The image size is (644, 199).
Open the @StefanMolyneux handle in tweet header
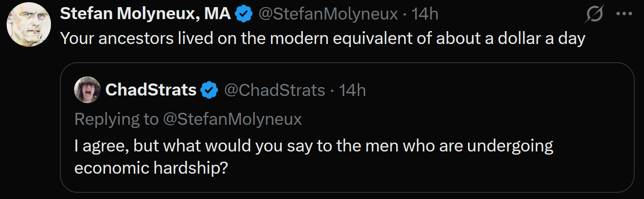pyautogui.click(x=328, y=15)
